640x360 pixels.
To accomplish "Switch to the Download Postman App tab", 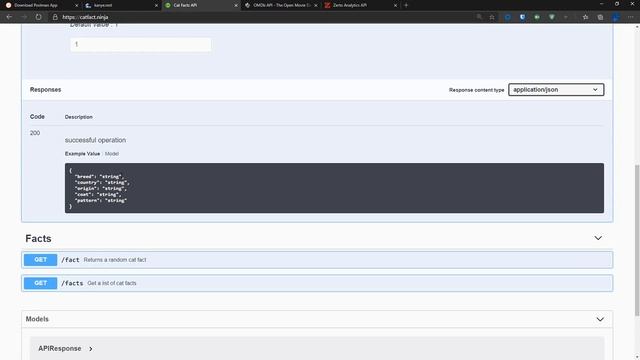I will (x=41, y=5).
